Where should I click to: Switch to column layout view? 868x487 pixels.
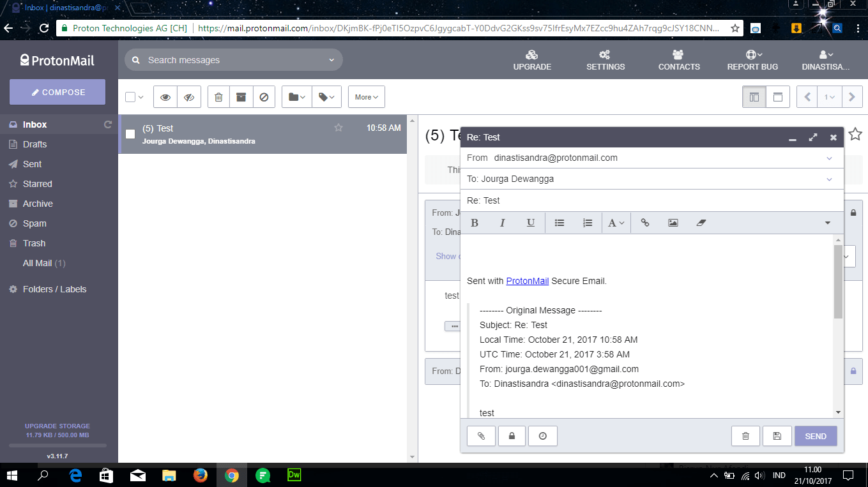[754, 97]
